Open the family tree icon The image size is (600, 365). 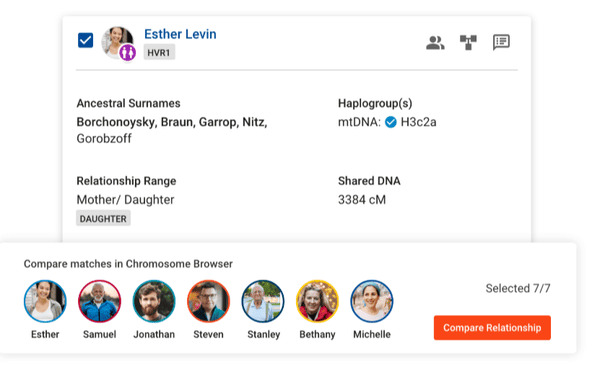(468, 42)
